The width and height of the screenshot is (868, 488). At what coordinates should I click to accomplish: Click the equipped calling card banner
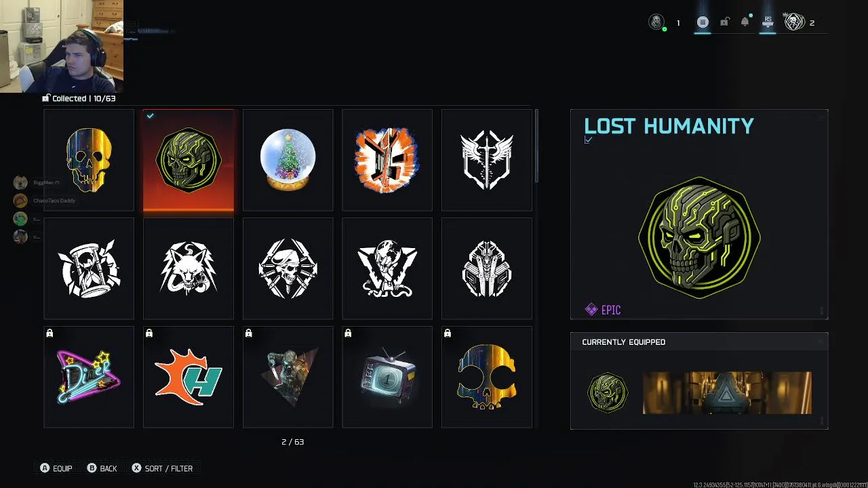[x=727, y=392]
